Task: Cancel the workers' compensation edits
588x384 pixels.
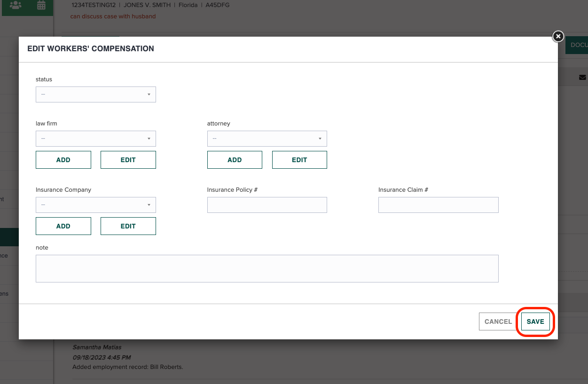Action: [x=498, y=322]
